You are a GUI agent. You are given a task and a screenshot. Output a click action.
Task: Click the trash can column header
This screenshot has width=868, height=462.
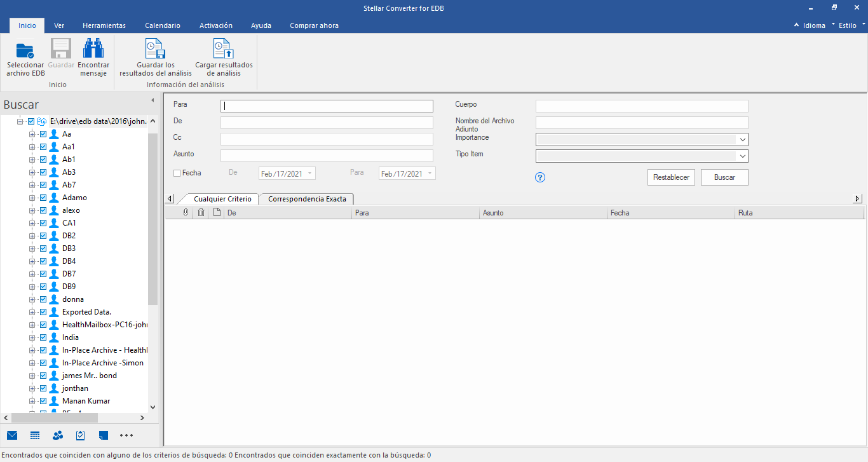201,213
